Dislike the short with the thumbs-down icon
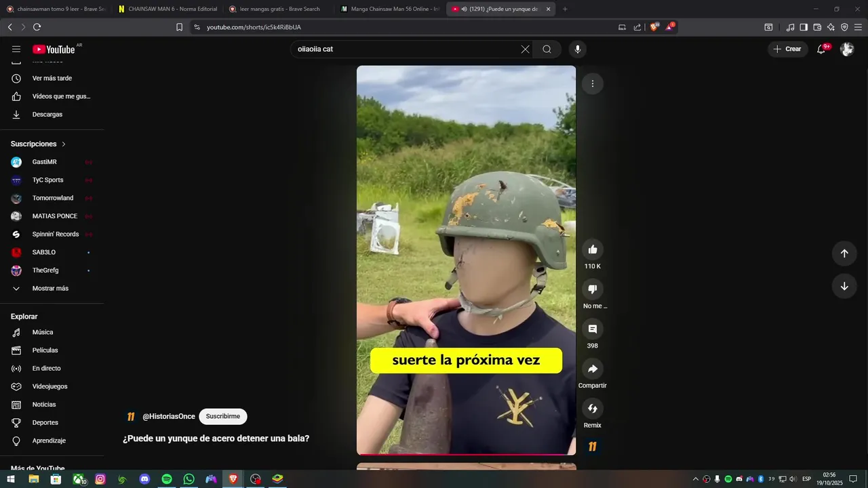 pos(593,289)
